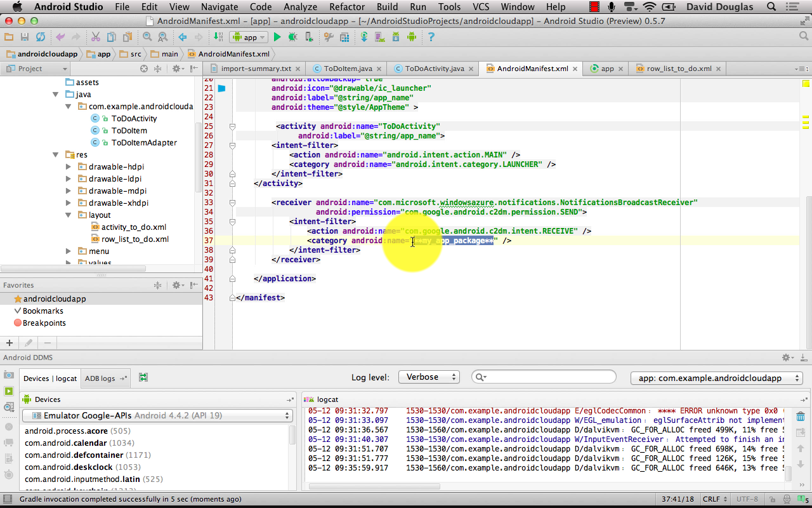Open the AVD Manager icon

pos(380,37)
